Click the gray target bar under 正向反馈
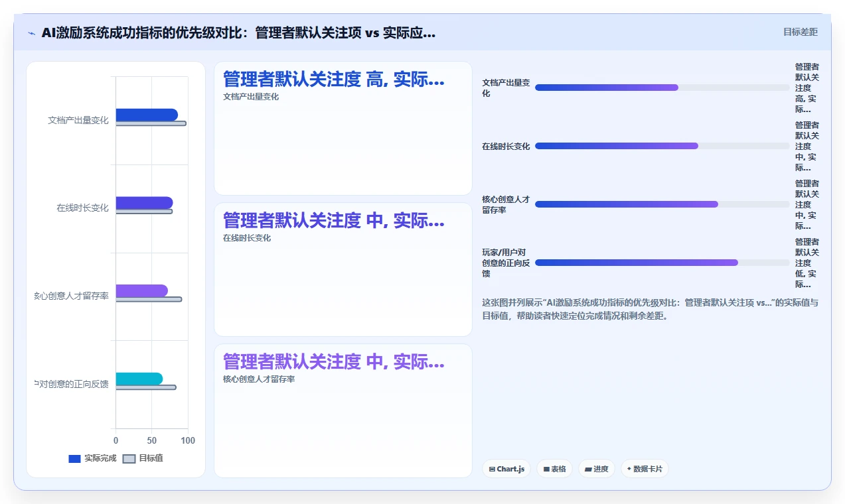The image size is (845, 504). click(x=146, y=387)
